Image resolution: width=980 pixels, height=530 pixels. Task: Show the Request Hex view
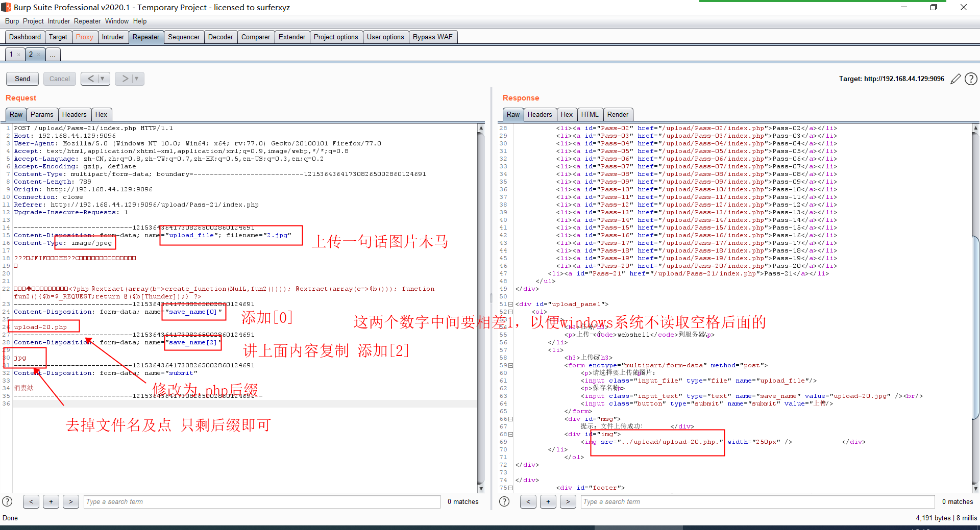102,114
